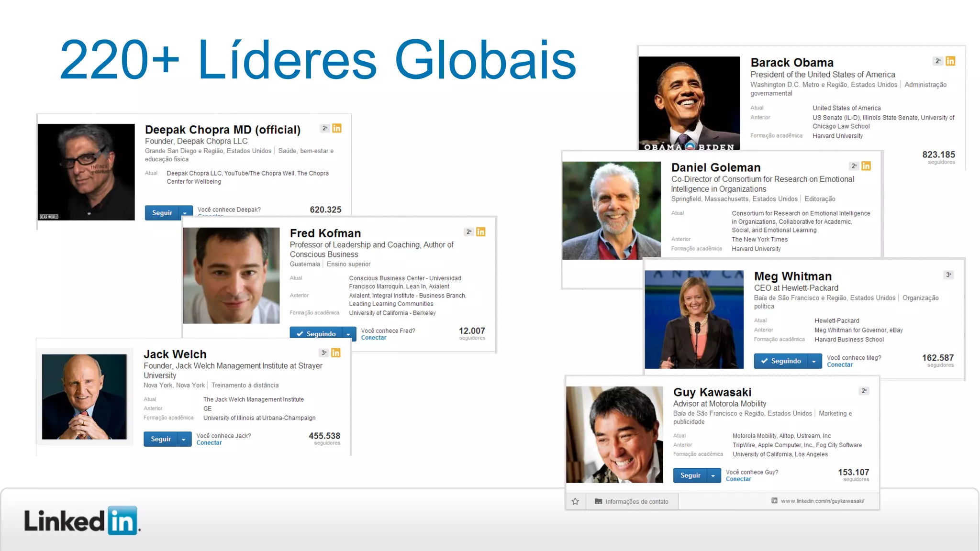980x551 pixels.
Task: Click "Você conhece Deepak?" text
Action: click(229, 209)
